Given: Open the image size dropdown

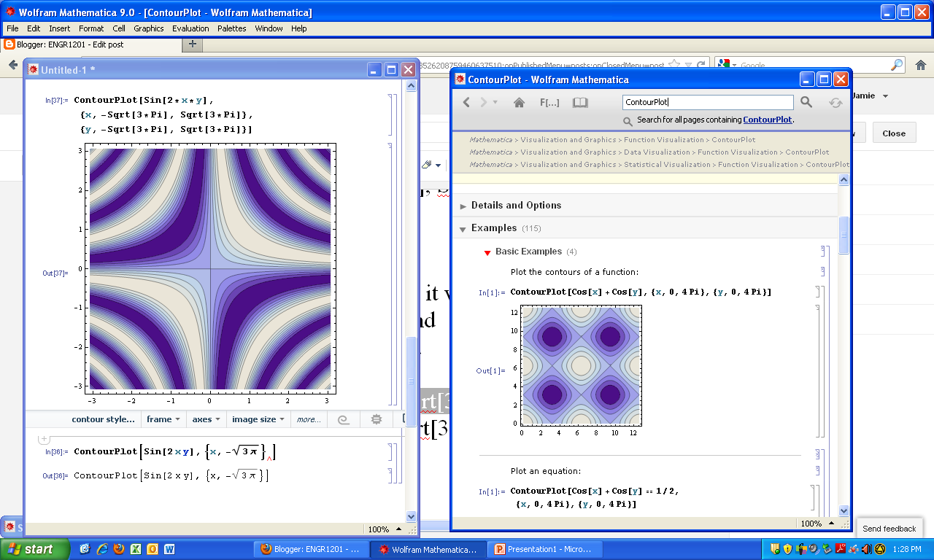Looking at the screenshot, I should point(259,419).
